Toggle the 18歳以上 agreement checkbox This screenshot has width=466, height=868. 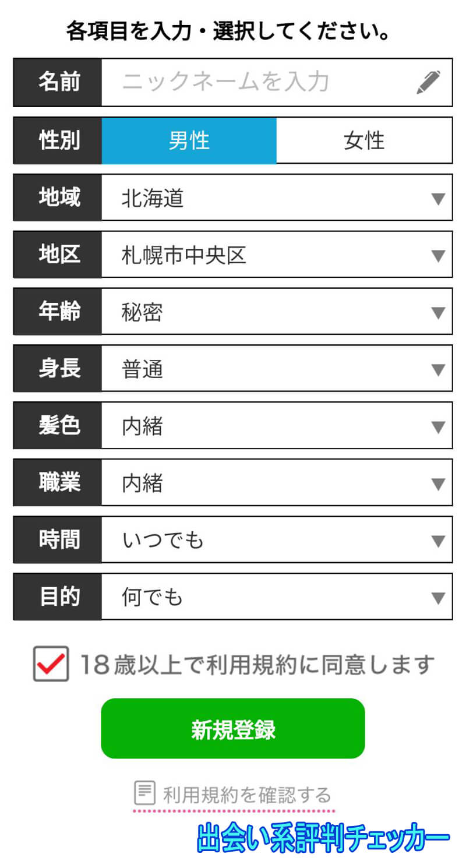(51, 664)
